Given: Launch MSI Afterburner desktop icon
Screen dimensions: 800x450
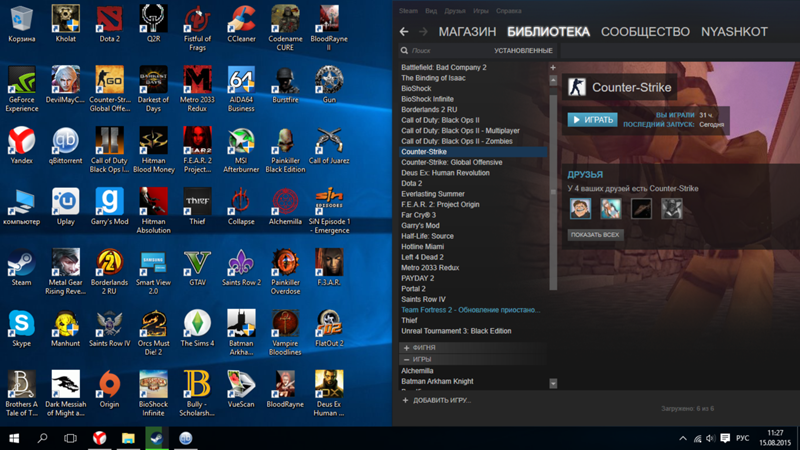Looking at the screenshot, I should tap(241, 150).
